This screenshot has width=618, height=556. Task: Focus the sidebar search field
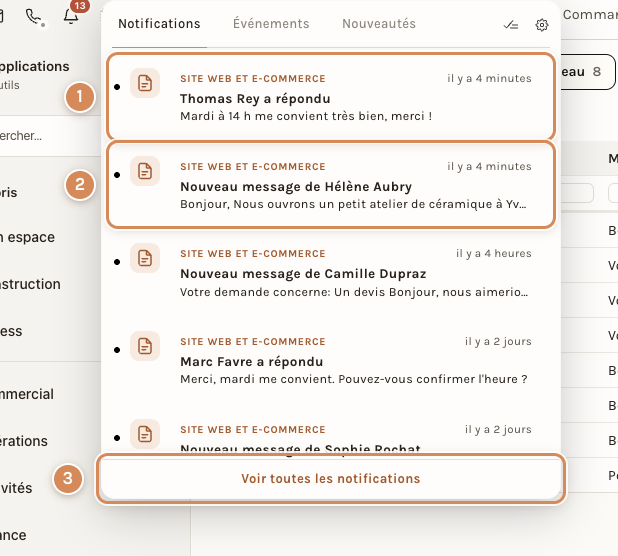coord(50,136)
